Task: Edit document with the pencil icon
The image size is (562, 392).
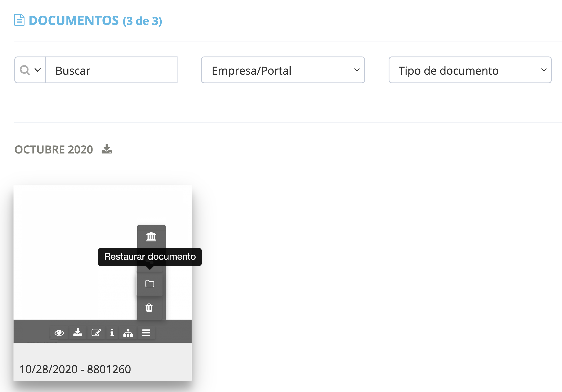Action: (x=96, y=333)
